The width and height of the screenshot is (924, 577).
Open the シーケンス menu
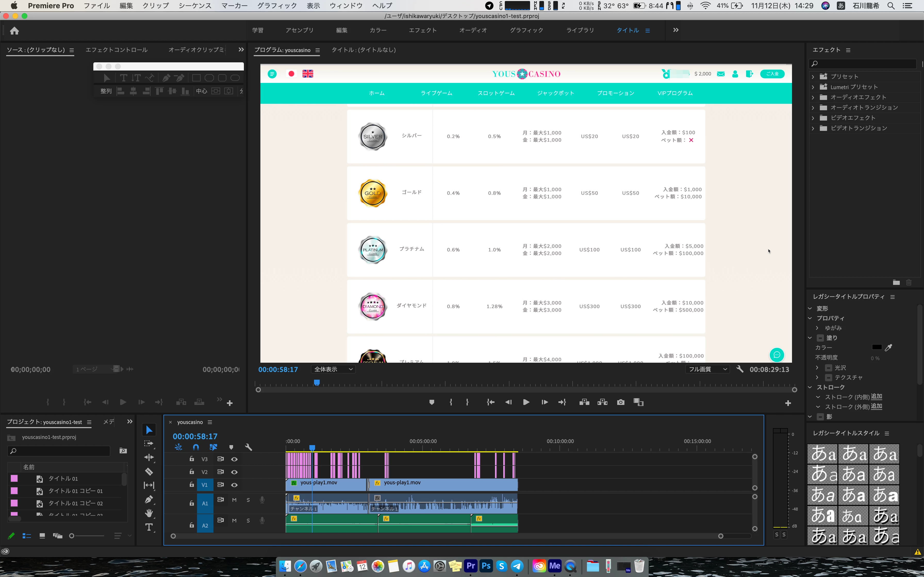tap(195, 6)
